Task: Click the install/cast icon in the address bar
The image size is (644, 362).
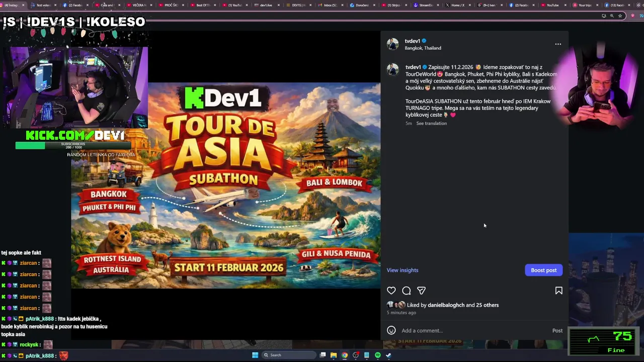Action: click(x=604, y=16)
